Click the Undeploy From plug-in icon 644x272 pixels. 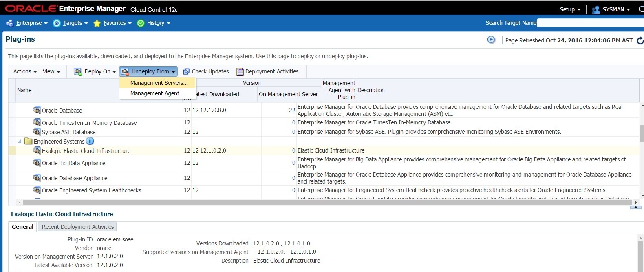pos(125,71)
